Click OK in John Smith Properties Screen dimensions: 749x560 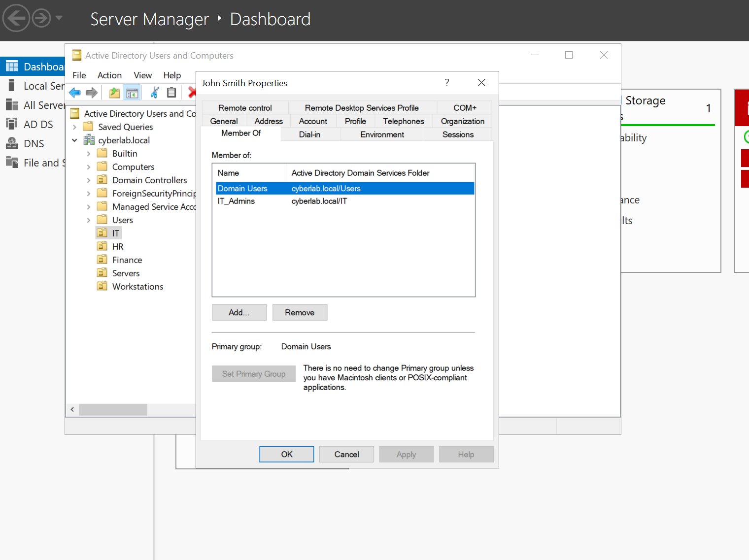click(x=287, y=455)
